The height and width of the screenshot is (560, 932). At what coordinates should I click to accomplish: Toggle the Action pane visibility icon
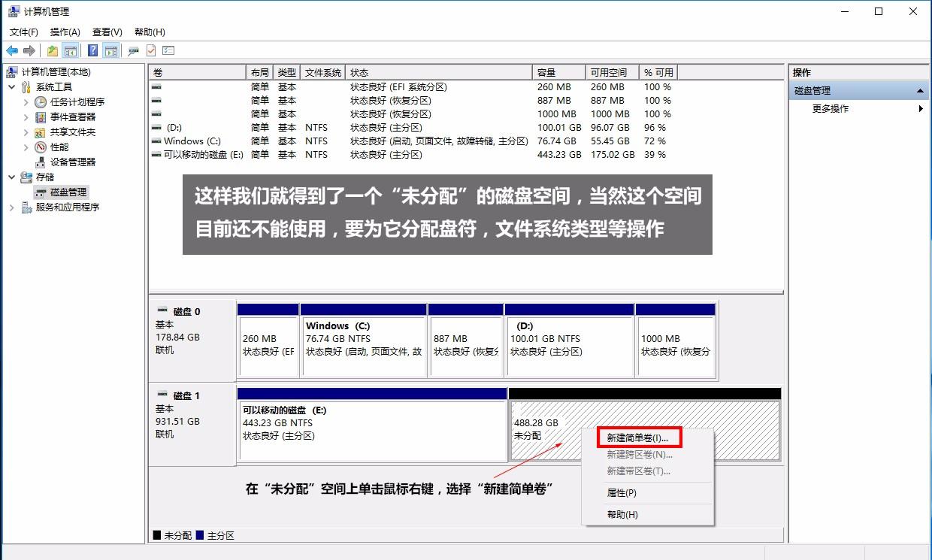tap(110, 50)
